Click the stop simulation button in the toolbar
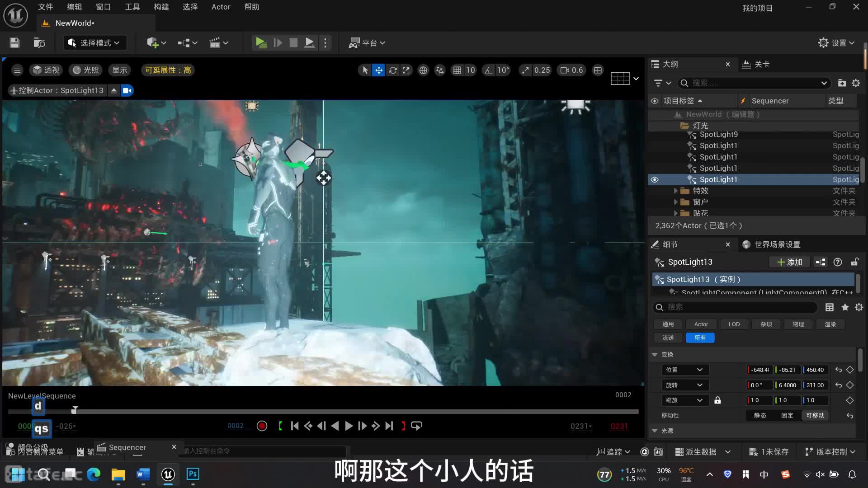 [293, 43]
